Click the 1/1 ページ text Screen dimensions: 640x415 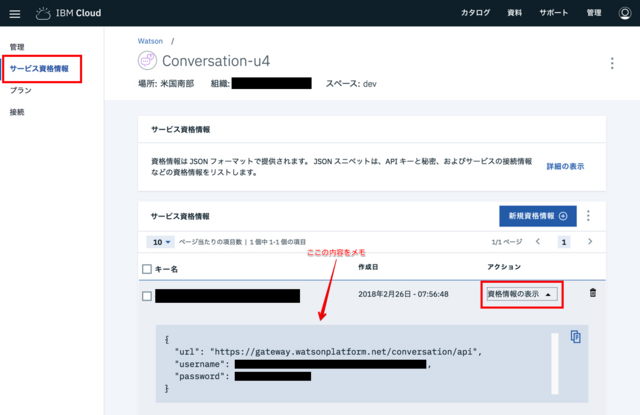click(x=507, y=242)
